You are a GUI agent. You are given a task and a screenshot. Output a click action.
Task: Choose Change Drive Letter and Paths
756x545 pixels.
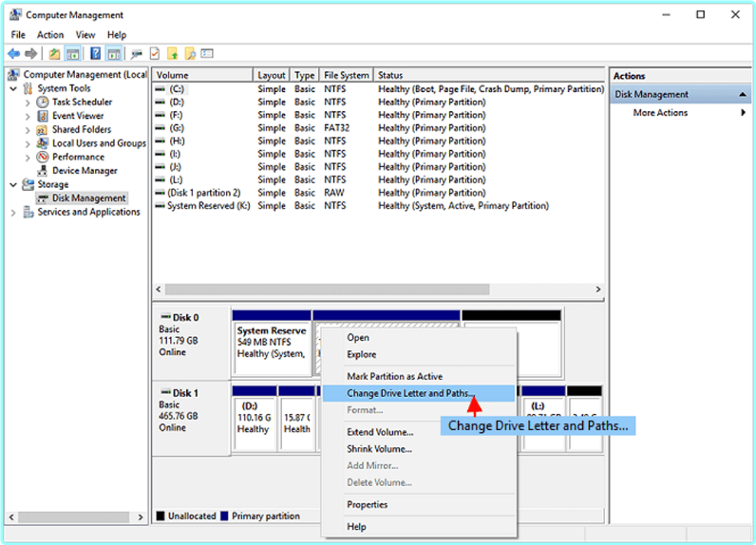click(410, 393)
